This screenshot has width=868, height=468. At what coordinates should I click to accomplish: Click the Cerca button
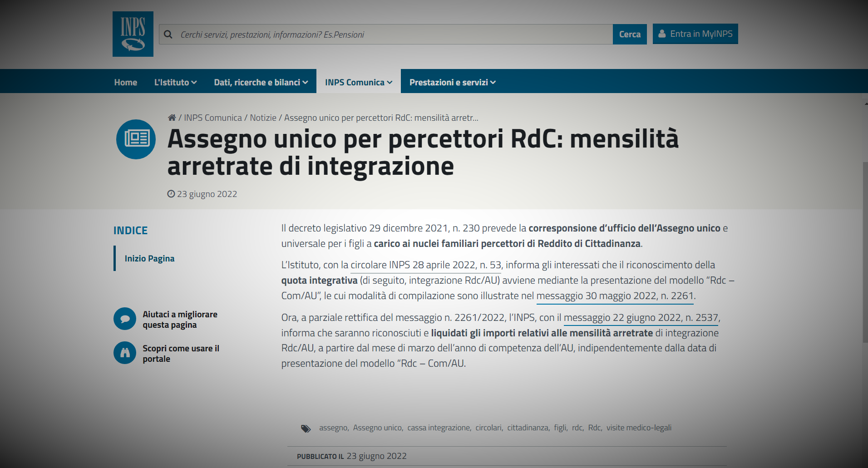coord(630,34)
